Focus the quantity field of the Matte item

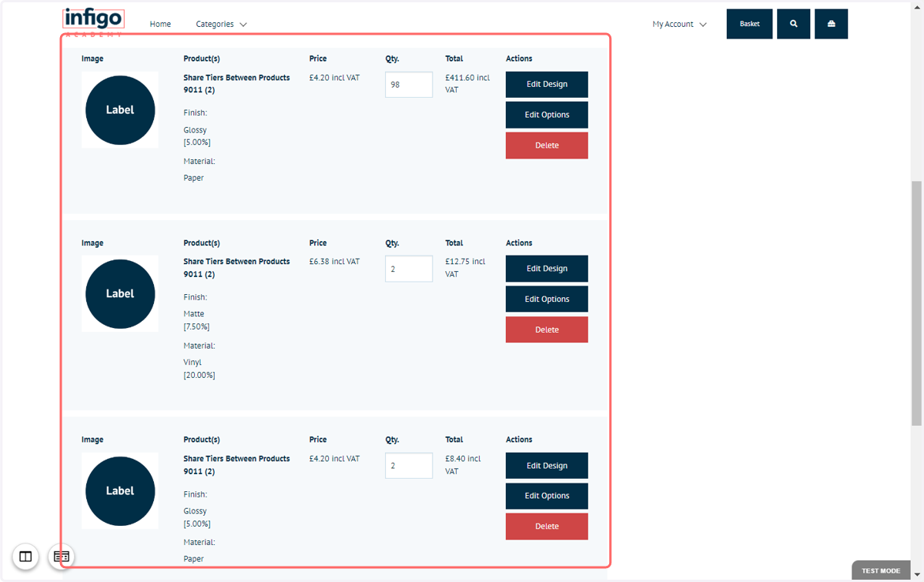(409, 269)
